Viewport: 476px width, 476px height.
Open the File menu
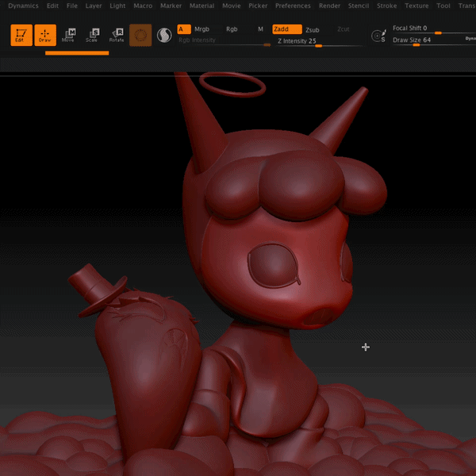coord(72,6)
